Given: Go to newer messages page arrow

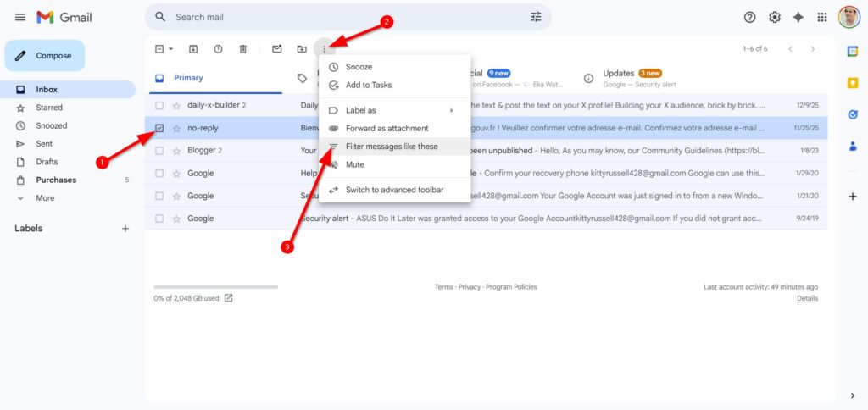Looking at the screenshot, I should [x=791, y=49].
